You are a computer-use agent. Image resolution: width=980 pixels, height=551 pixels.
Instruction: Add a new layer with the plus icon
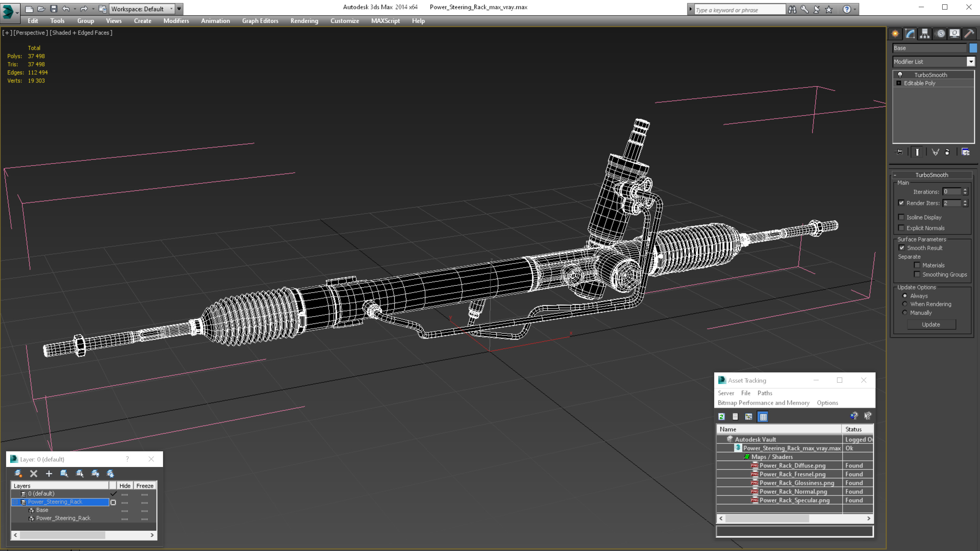[x=49, y=473]
